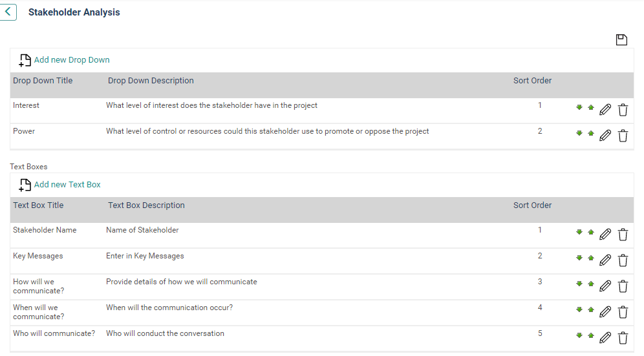Viewport: 644px width, 356px height.
Task: Move When will we communicate row down
Action: (579, 310)
